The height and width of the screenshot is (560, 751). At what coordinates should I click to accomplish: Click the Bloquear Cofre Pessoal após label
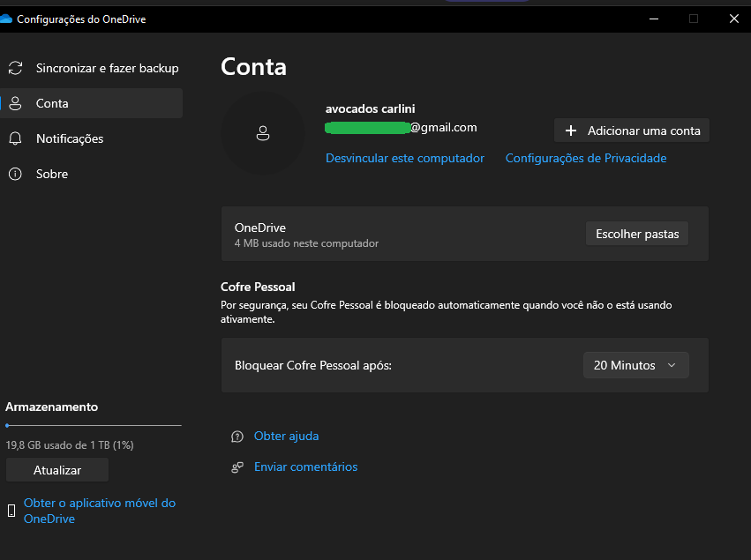[x=313, y=365]
